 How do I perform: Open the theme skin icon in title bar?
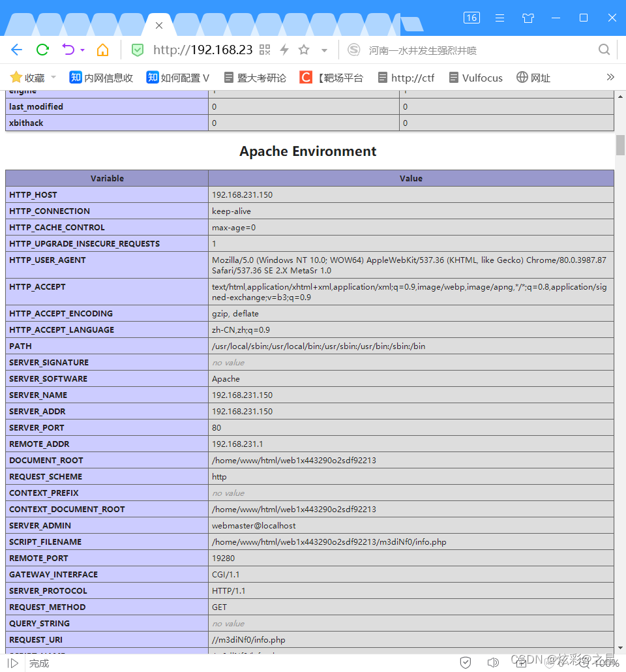pos(529,18)
